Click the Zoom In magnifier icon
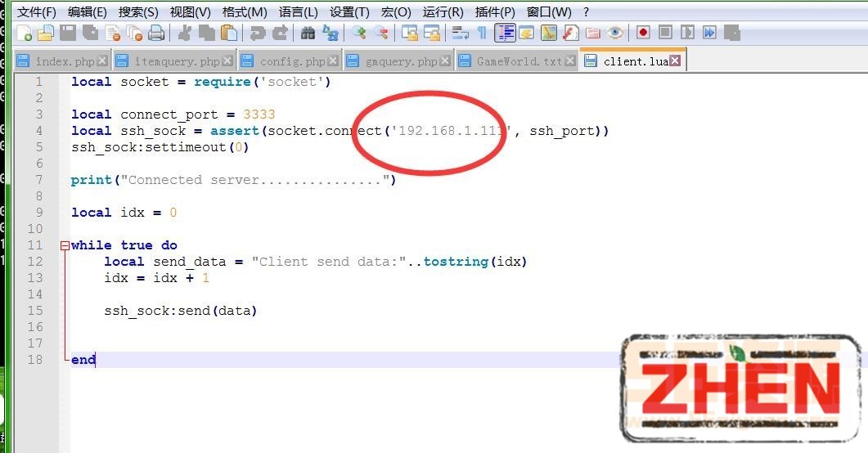868x453 pixels. pyautogui.click(x=358, y=34)
